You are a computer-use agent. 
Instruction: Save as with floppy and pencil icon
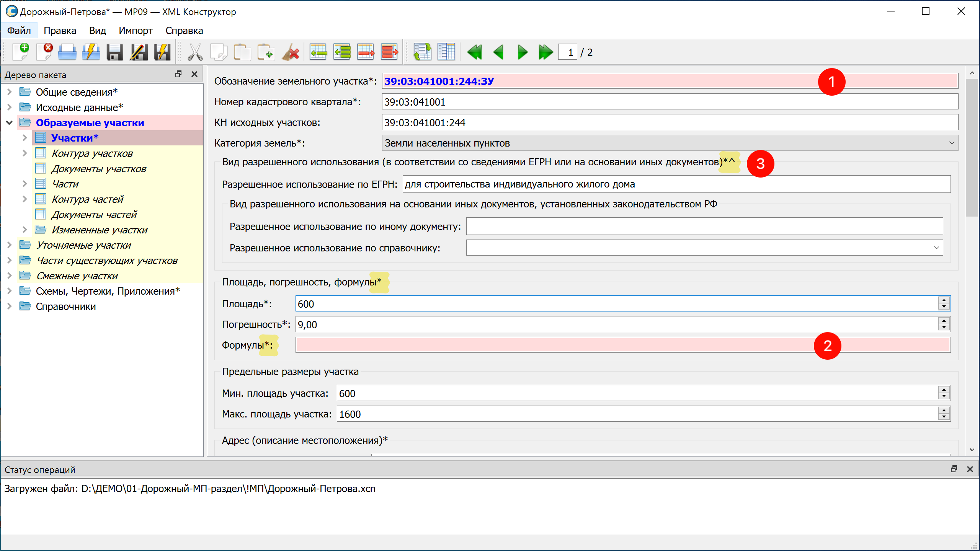point(138,52)
